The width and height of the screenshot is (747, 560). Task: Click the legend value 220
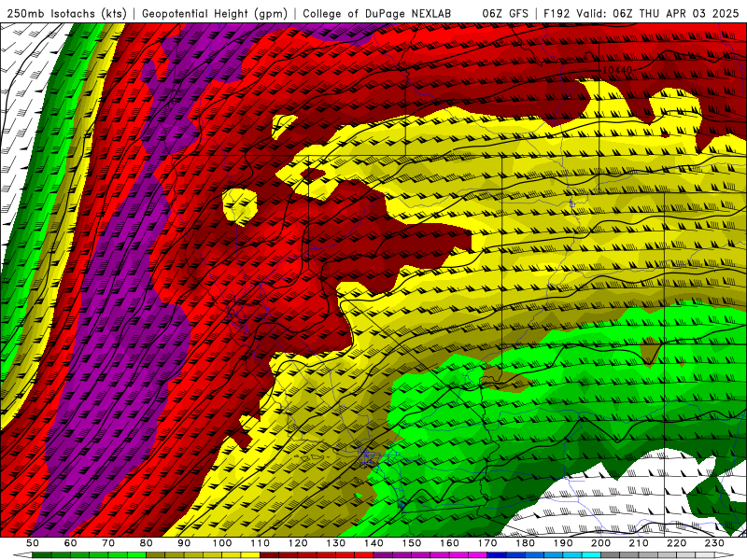(677, 543)
